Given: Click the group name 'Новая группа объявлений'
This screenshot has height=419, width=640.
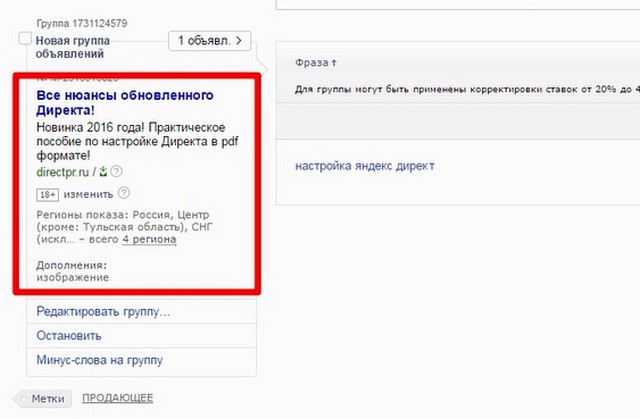Looking at the screenshot, I should (73, 47).
